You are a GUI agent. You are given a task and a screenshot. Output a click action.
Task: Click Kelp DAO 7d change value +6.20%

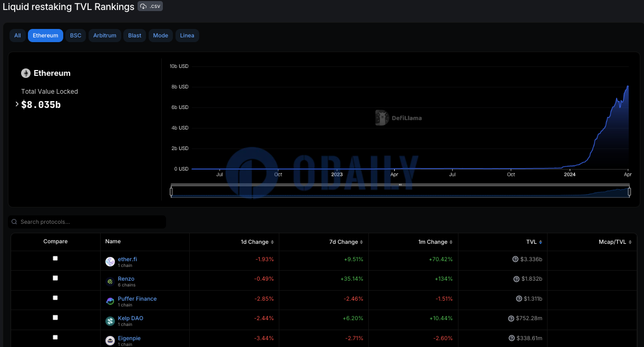coord(354,319)
